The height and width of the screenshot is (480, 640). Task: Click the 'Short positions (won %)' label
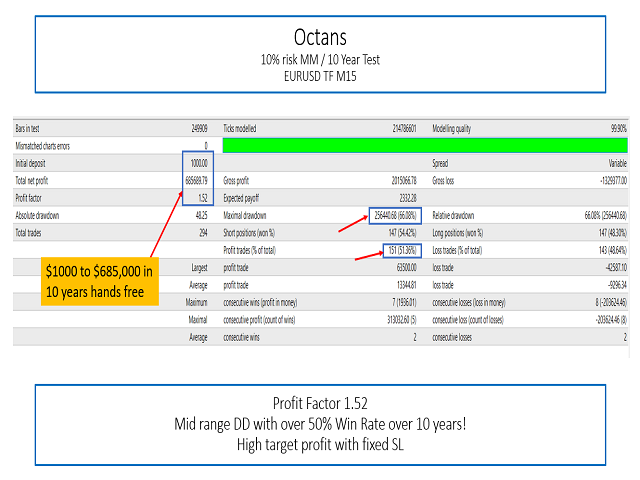click(249, 233)
